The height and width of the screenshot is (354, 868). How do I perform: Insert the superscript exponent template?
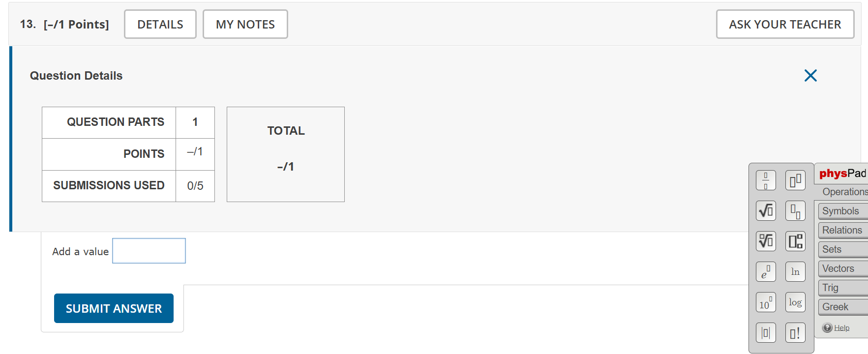(x=795, y=180)
